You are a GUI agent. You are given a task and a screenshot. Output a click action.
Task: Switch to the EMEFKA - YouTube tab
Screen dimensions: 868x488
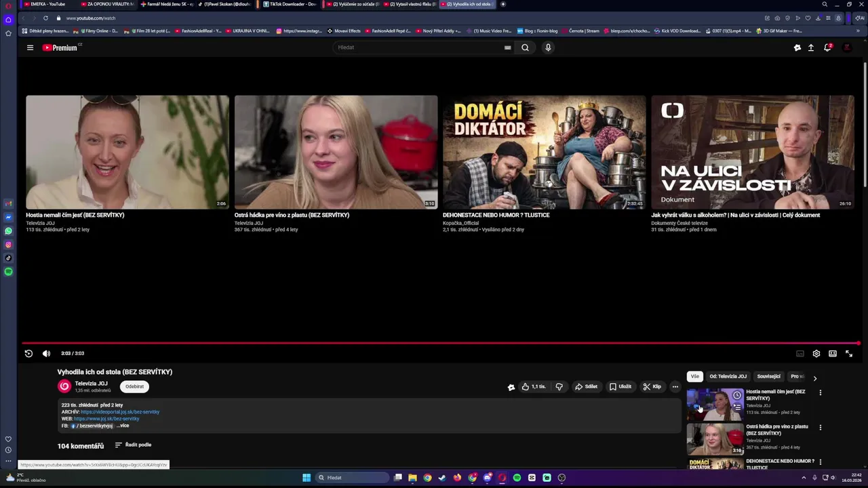(x=48, y=4)
